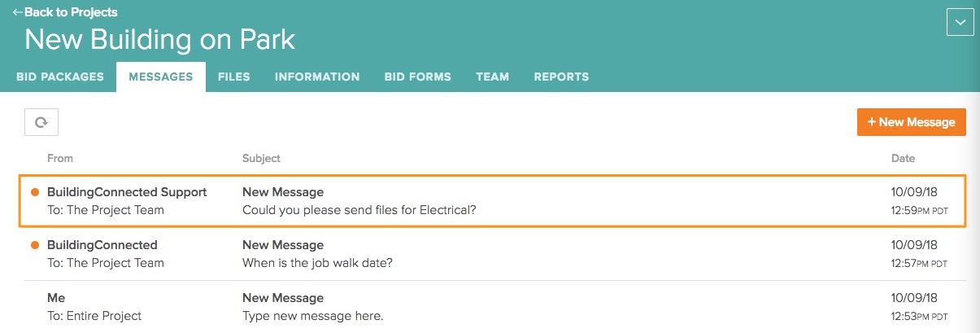View the Bid Forms tab
This screenshot has width=980, height=333.
[418, 77]
